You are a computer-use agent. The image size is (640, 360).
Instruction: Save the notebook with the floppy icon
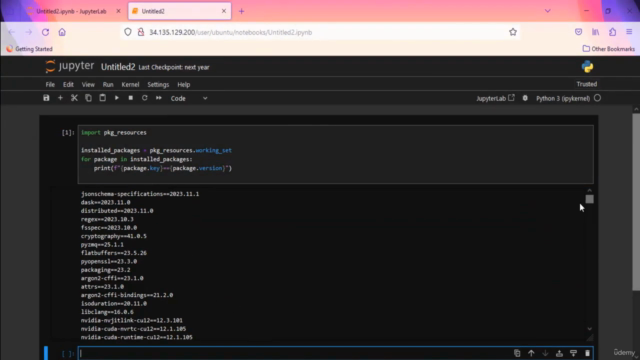(46, 98)
